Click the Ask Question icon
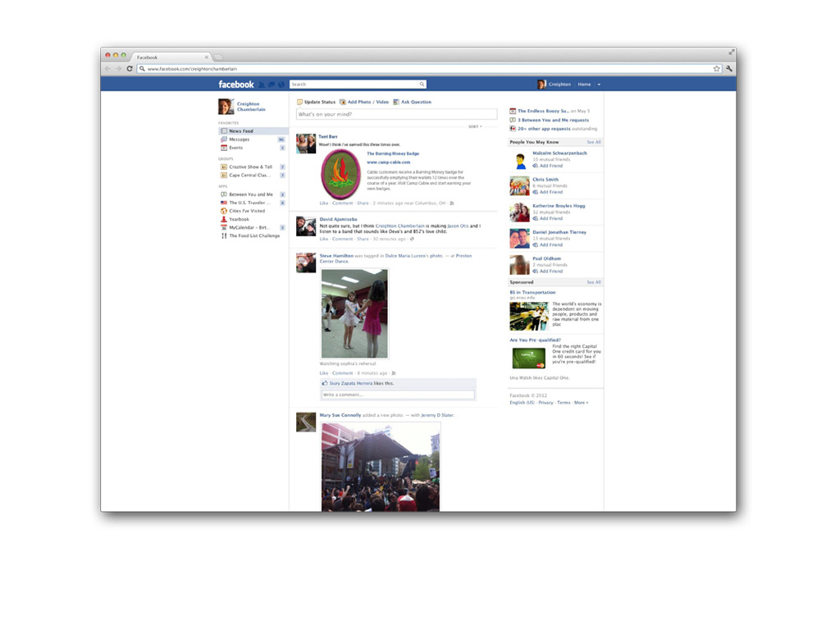This screenshot has width=840, height=630. click(396, 102)
